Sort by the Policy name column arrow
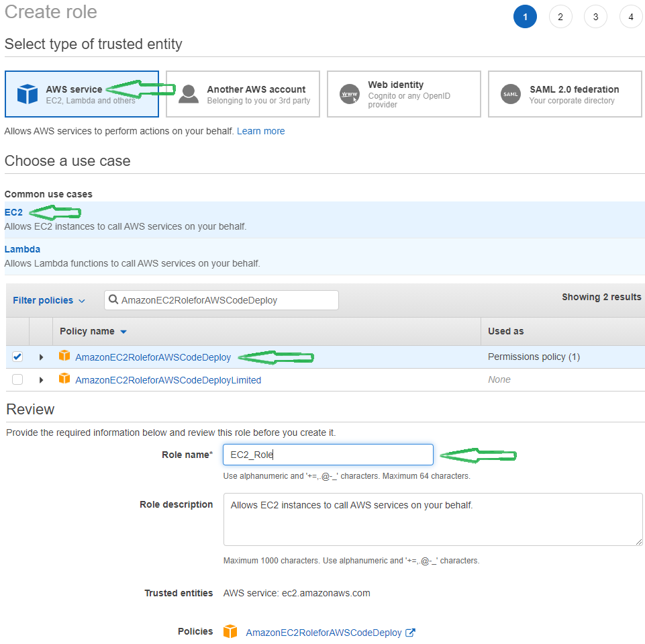The image size is (645, 644). click(123, 332)
